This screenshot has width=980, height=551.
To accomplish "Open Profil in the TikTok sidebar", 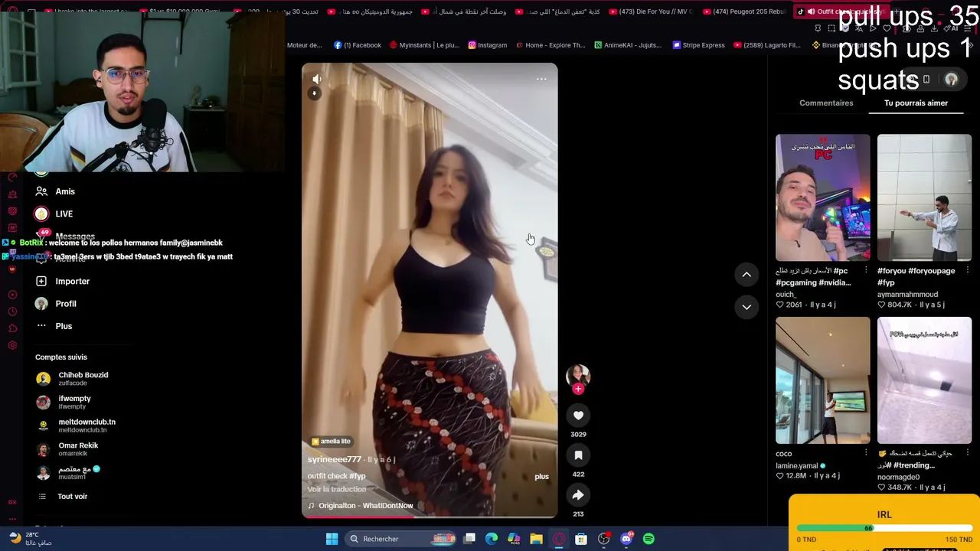I will click(x=56, y=304).
